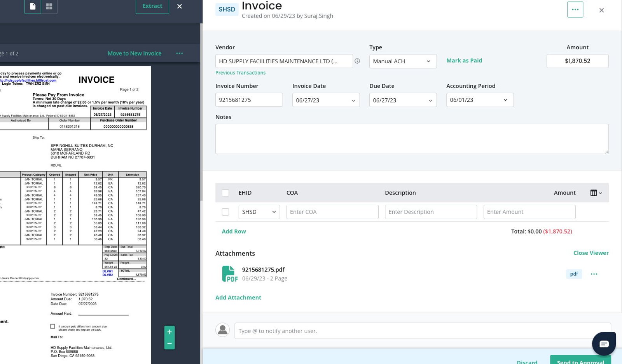Open the invoice three-dot options menu
Image resolution: width=622 pixels, height=364 pixels.
point(575,9)
